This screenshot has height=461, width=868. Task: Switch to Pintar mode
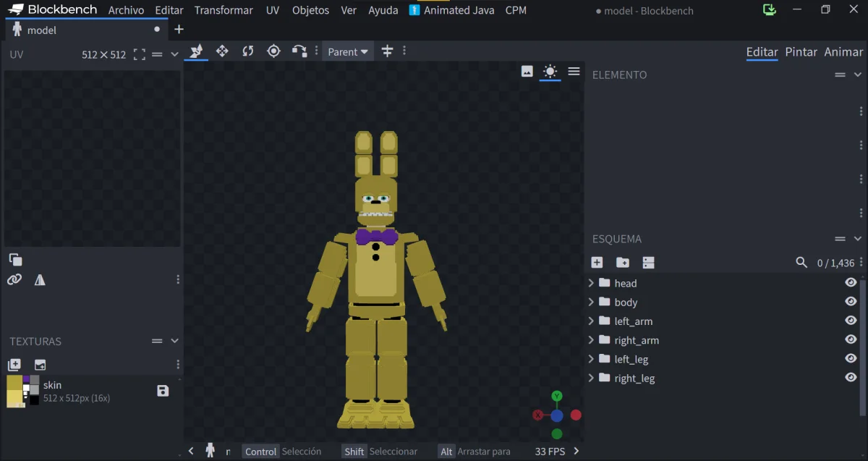[801, 52]
